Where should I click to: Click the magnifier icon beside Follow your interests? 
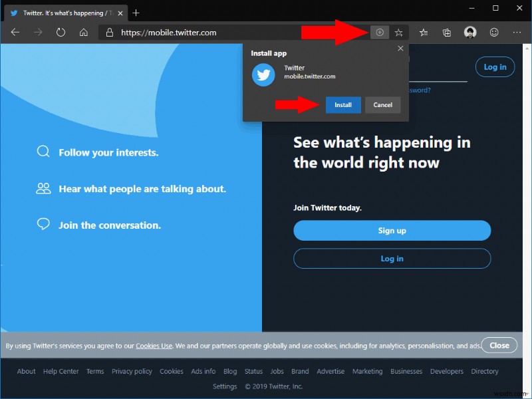pyautogui.click(x=43, y=152)
